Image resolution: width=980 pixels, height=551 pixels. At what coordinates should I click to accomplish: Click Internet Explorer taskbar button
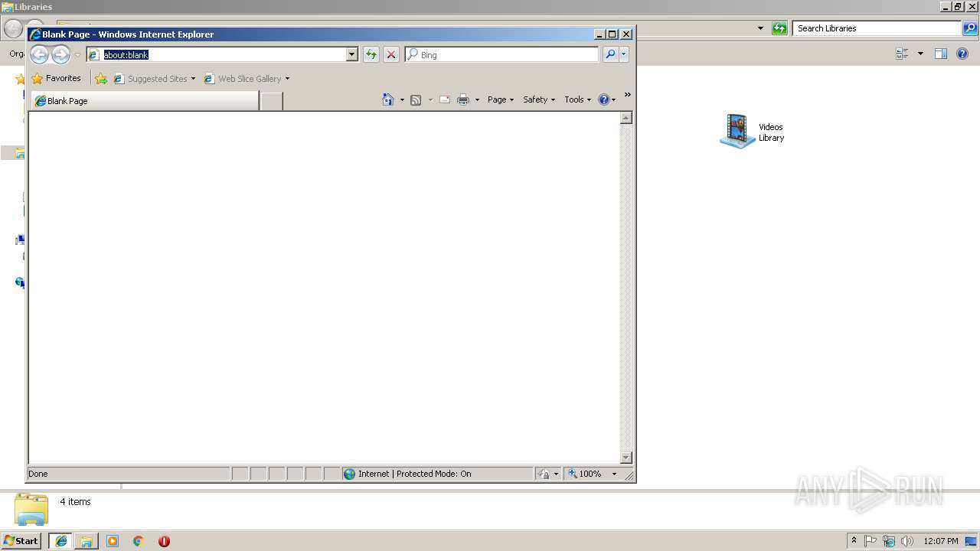[x=61, y=541]
